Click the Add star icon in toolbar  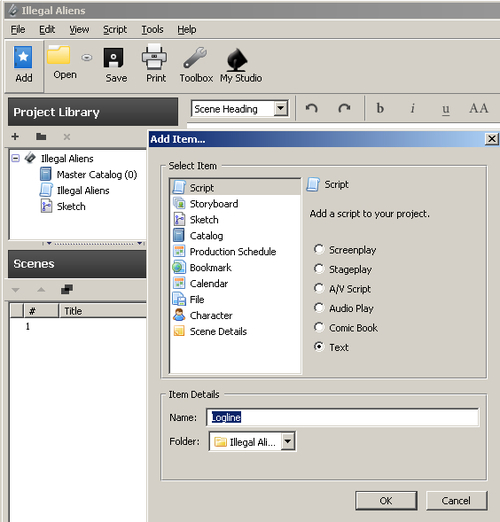(x=23, y=57)
